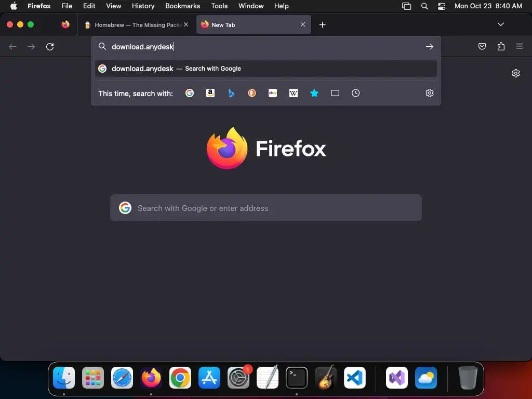Open Control Center in menu bar

(x=442, y=6)
